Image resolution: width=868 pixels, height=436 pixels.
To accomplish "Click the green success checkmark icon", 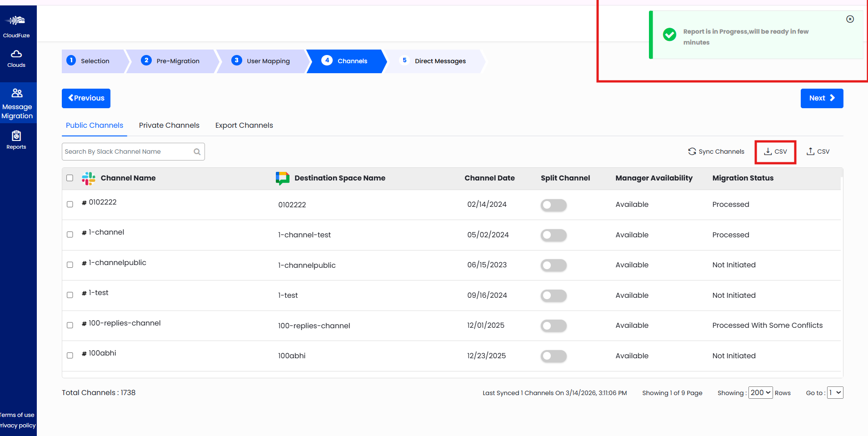I will click(x=669, y=35).
